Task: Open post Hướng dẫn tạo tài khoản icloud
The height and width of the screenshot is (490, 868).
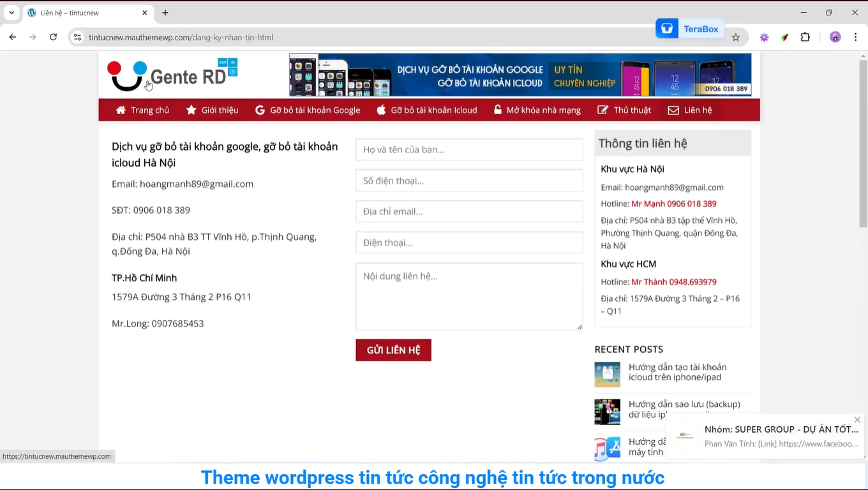Action: click(678, 372)
